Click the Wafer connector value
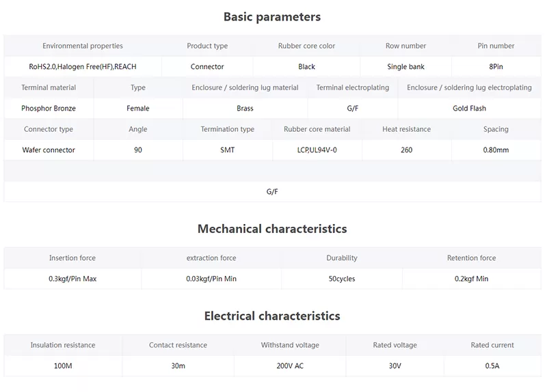Screen dimensions: 547x392 pyautogui.click(x=49, y=150)
